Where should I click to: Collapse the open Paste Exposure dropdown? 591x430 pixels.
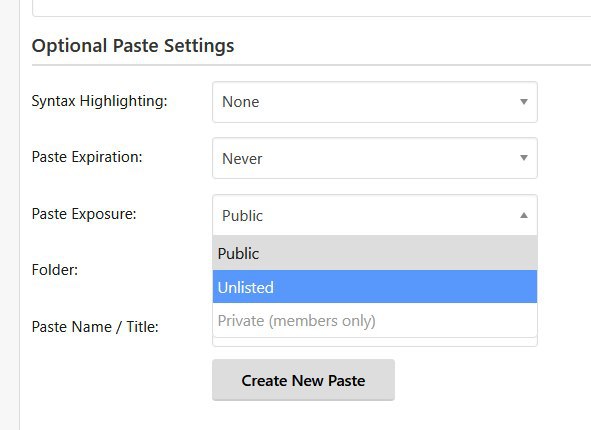point(375,215)
